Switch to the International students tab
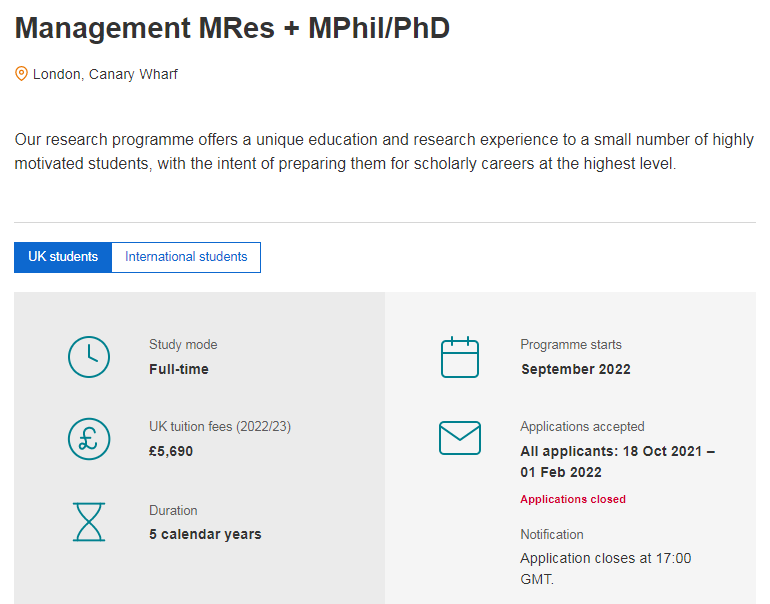Image resolution: width=770 pixels, height=604 pixels. click(x=186, y=257)
